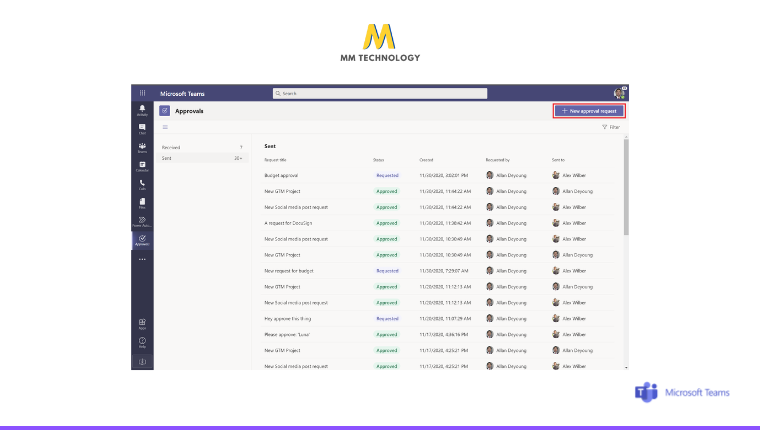
Task: Open Hey approve this thing request
Action: pos(287,319)
